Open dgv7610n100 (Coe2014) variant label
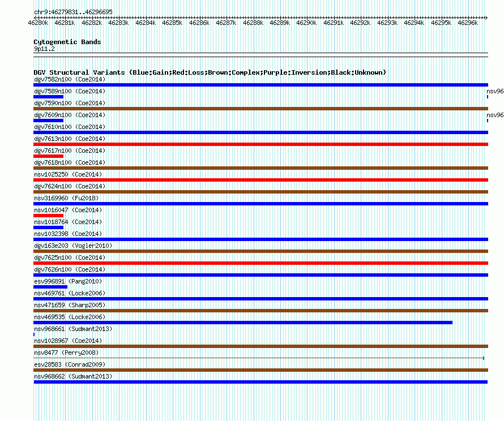The image size is (504, 421). 70,127
